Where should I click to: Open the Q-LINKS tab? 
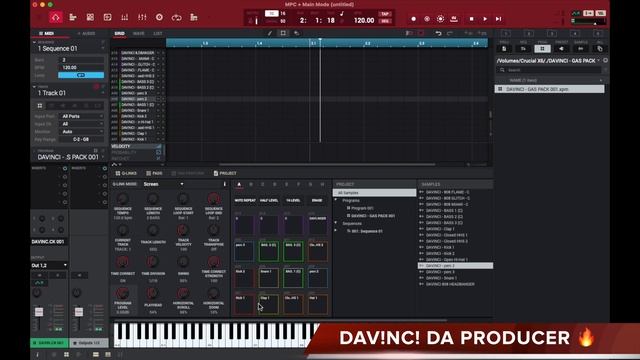(126, 173)
